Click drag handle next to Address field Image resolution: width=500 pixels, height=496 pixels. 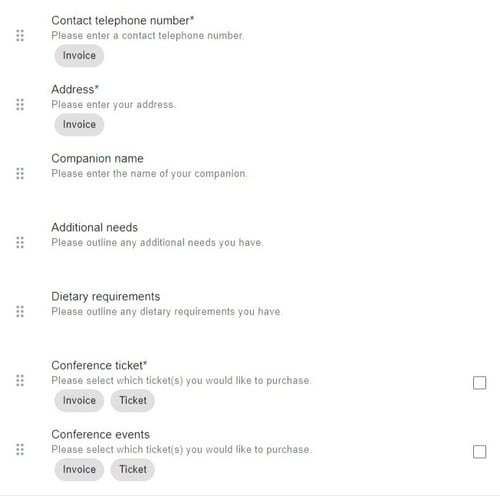[x=20, y=104]
